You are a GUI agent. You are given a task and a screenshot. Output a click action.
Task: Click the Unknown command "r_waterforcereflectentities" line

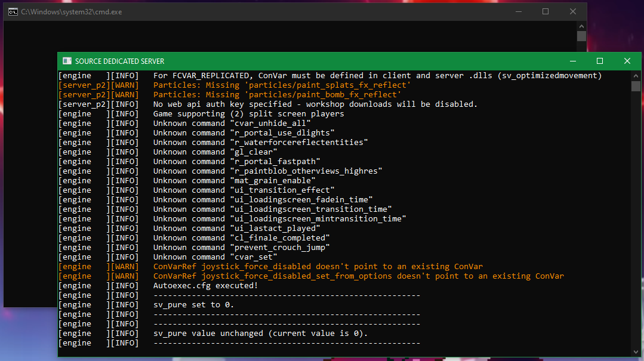tap(213, 143)
